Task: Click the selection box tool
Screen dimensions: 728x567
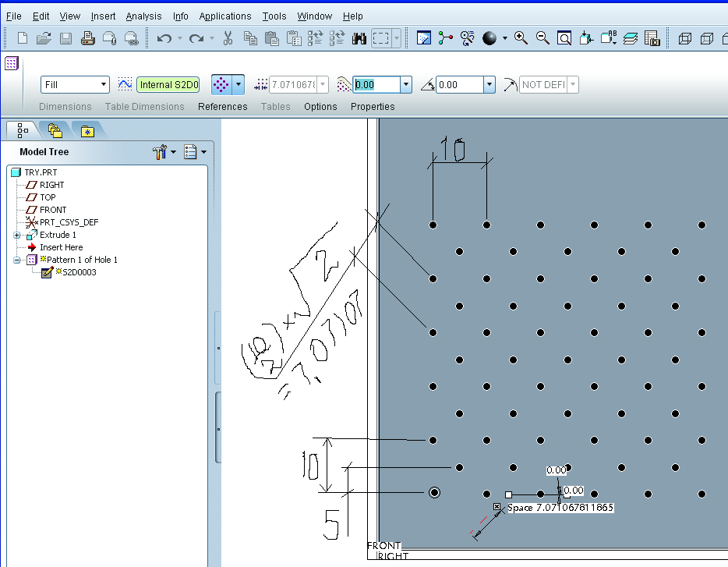Action: tap(380, 38)
